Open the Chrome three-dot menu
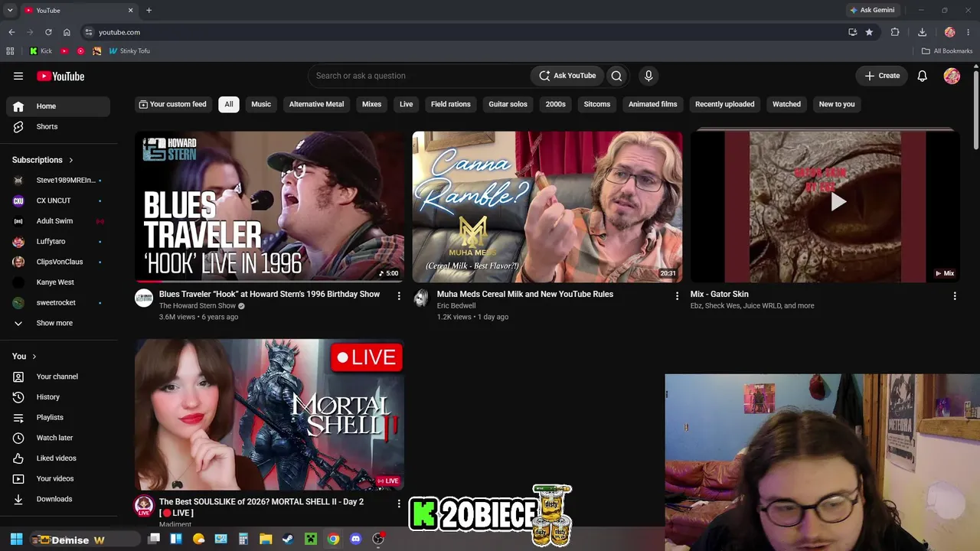The height and width of the screenshot is (551, 980). point(969,32)
